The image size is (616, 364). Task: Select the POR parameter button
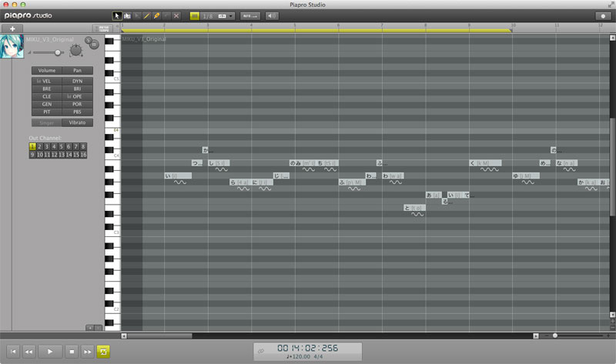point(78,105)
